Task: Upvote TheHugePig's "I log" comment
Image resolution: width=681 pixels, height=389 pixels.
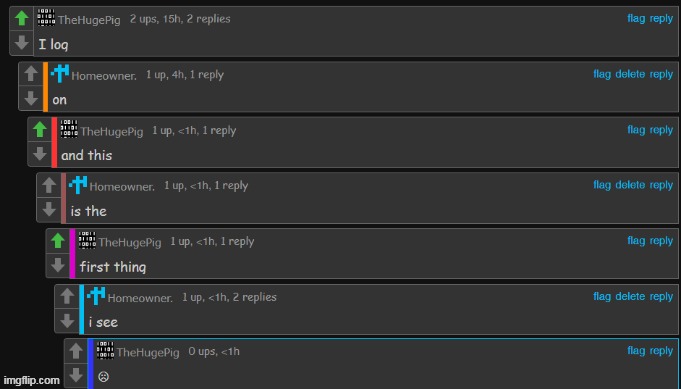Action: [21, 19]
